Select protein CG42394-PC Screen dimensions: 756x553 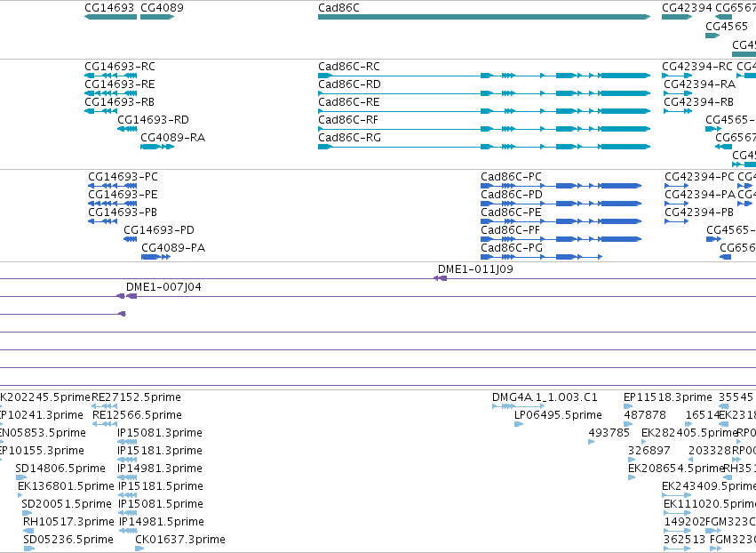tap(700, 177)
